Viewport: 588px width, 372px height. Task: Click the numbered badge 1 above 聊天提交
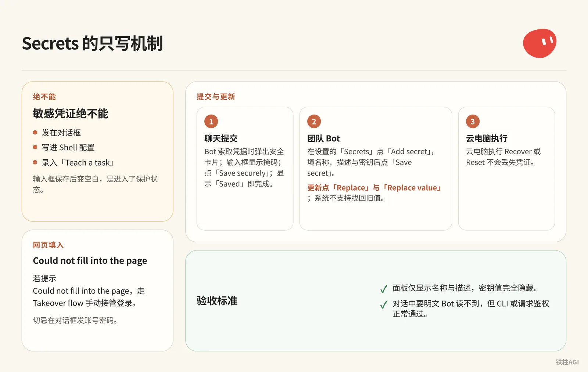(x=211, y=122)
